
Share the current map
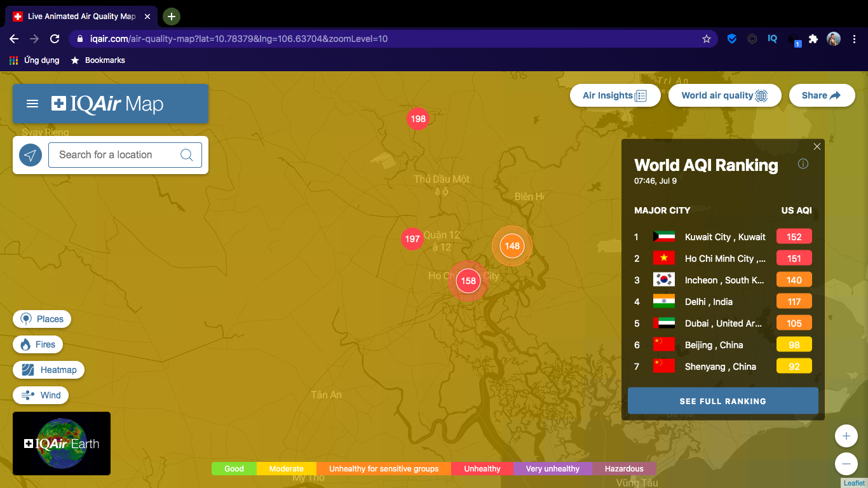click(822, 95)
